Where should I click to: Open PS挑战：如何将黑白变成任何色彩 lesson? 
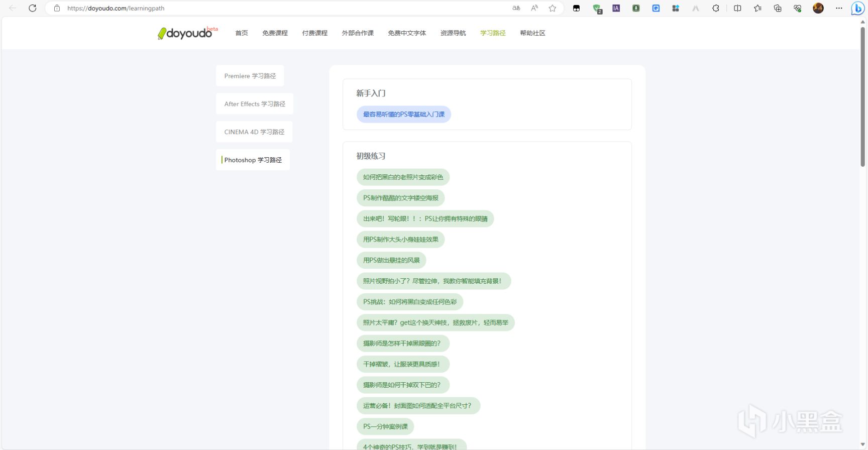410,302
